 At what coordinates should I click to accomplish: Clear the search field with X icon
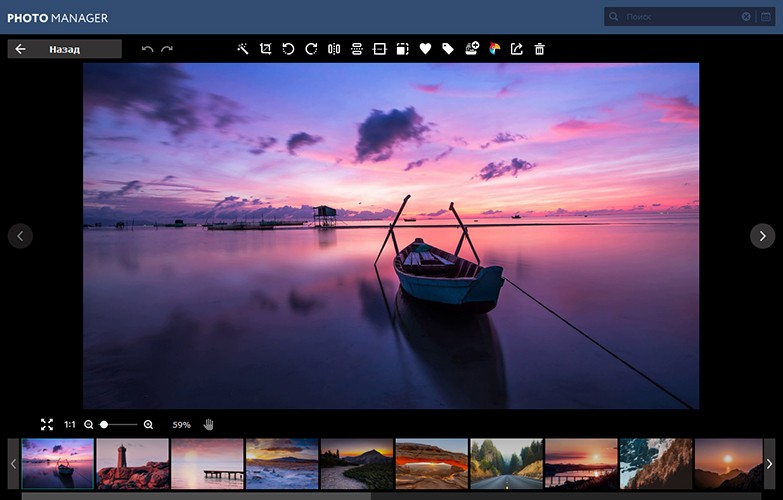(x=746, y=16)
